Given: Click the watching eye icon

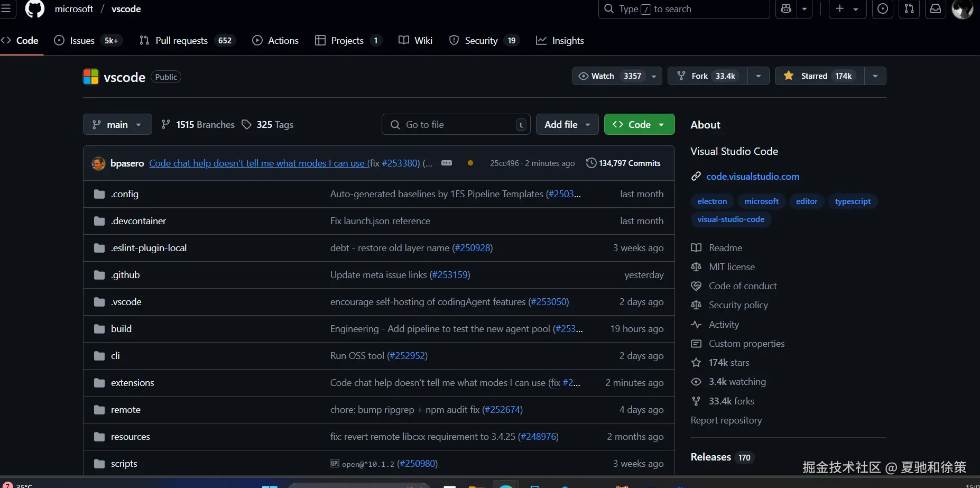Looking at the screenshot, I should coord(696,382).
